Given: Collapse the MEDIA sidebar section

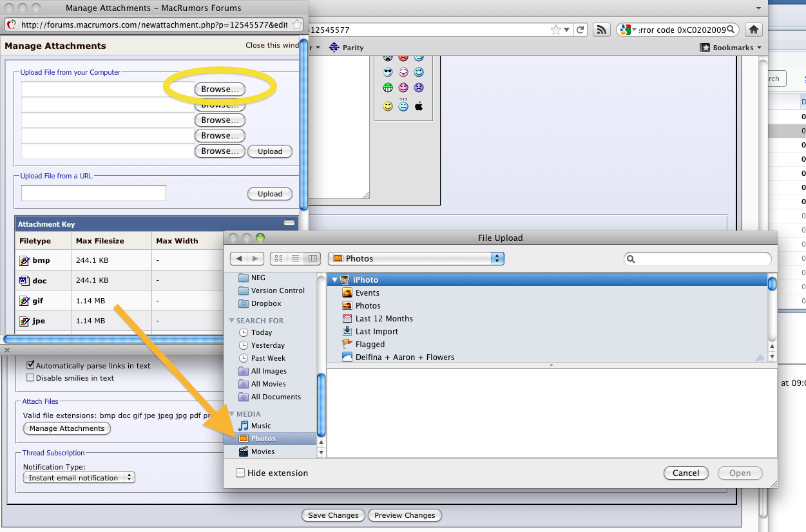Looking at the screenshot, I should click(x=232, y=414).
